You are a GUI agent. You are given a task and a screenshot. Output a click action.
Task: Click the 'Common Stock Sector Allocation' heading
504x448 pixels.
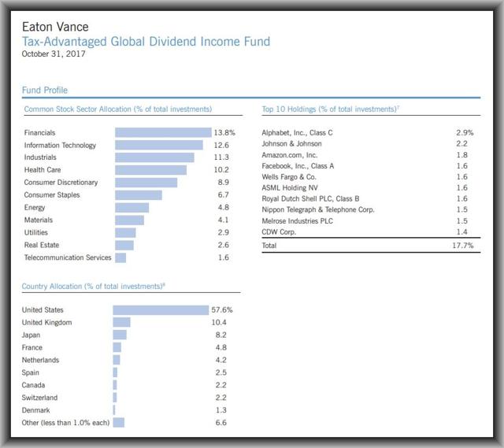pos(118,109)
